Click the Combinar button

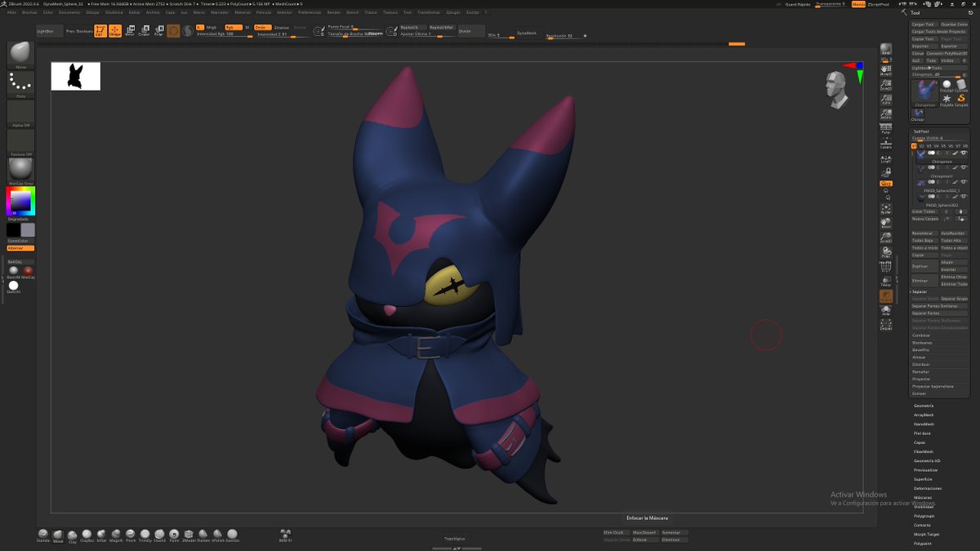[921, 335]
